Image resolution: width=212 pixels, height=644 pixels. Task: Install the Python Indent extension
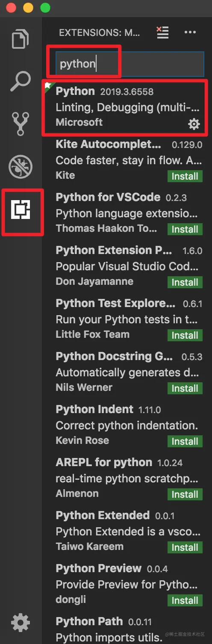(185, 441)
